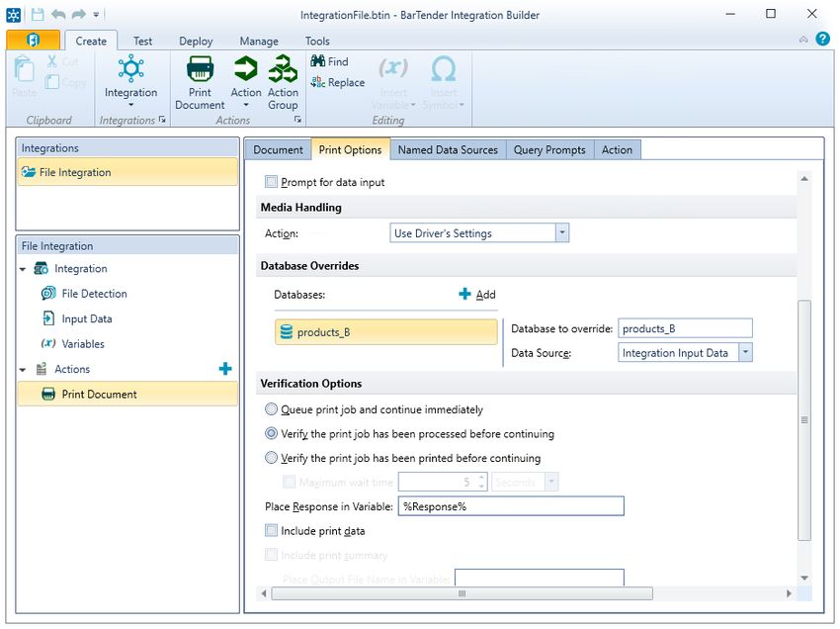Click the vertical scrollbar thumb
This screenshot has height=629, width=840.
[x=804, y=420]
